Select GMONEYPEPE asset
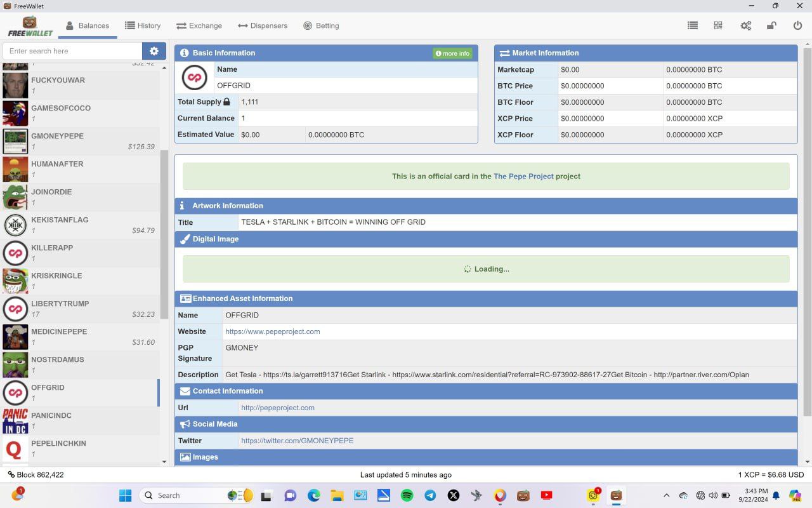This screenshot has height=508, width=812. (x=80, y=141)
